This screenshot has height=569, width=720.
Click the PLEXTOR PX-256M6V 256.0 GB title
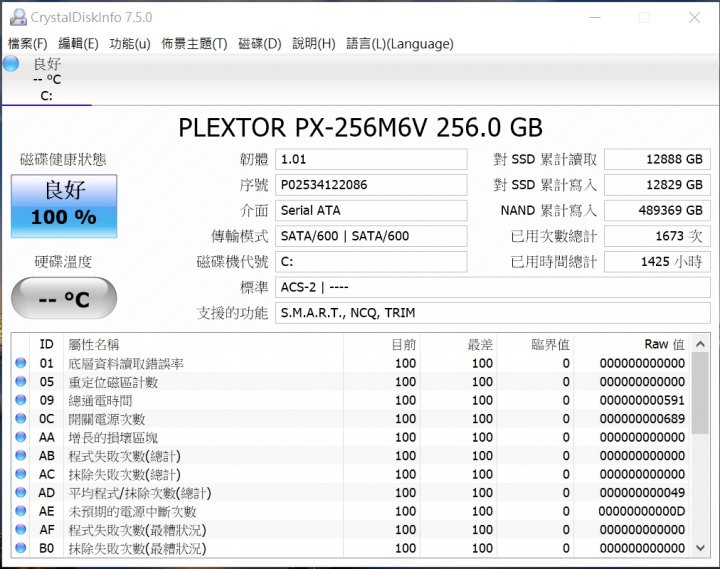click(x=360, y=128)
